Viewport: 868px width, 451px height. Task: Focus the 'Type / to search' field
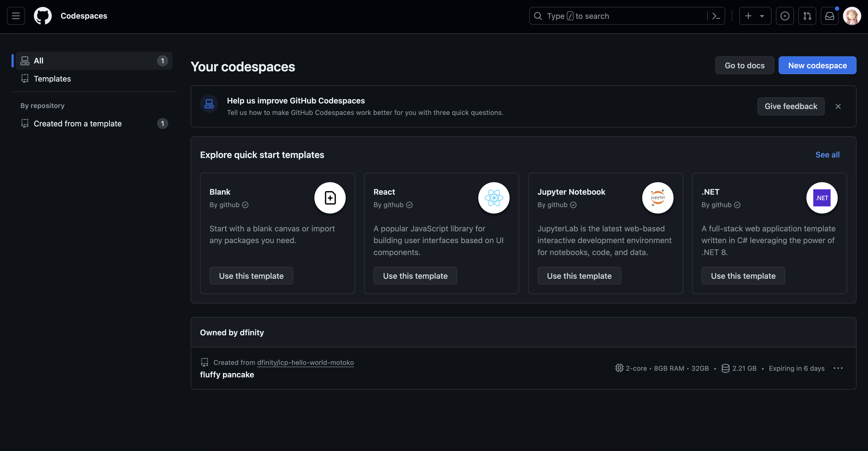627,16
